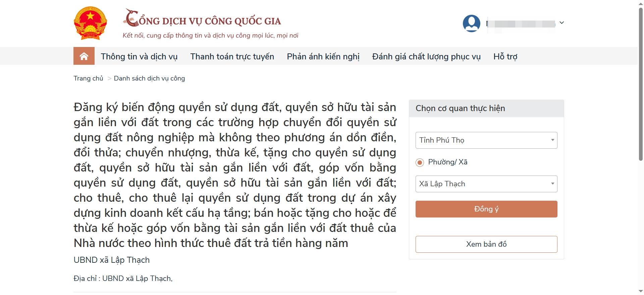This screenshot has height=295, width=644.
Task: Expand the account menu chevron next to username
Action: (562, 23)
